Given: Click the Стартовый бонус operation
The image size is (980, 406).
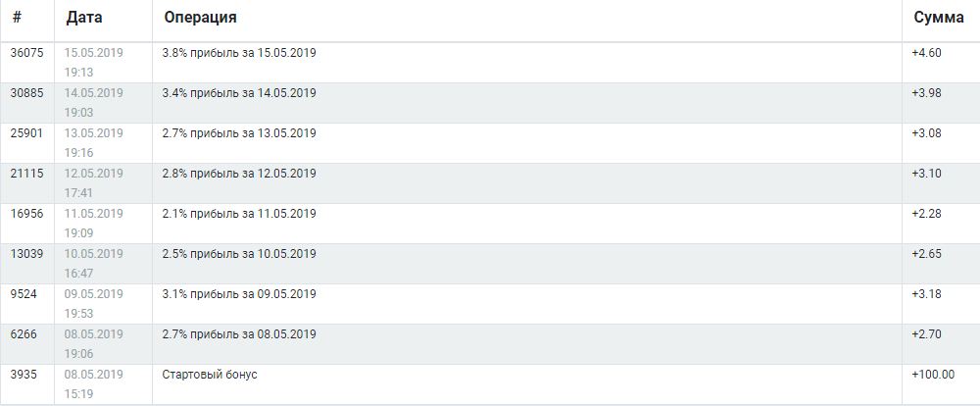Looking at the screenshot, I should pos(210,375).
